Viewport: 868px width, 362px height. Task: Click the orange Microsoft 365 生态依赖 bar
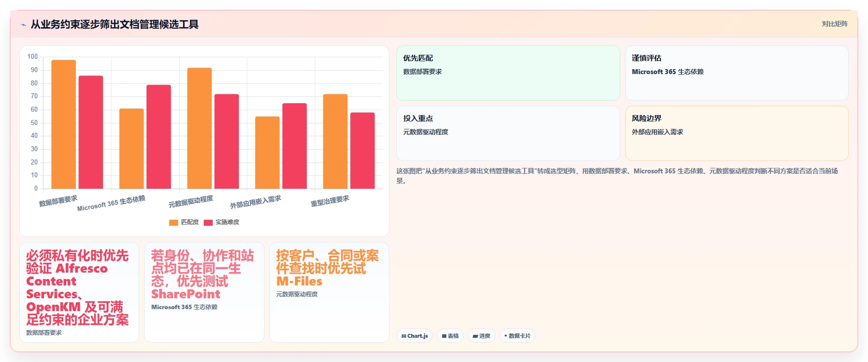tap(132, 149)
